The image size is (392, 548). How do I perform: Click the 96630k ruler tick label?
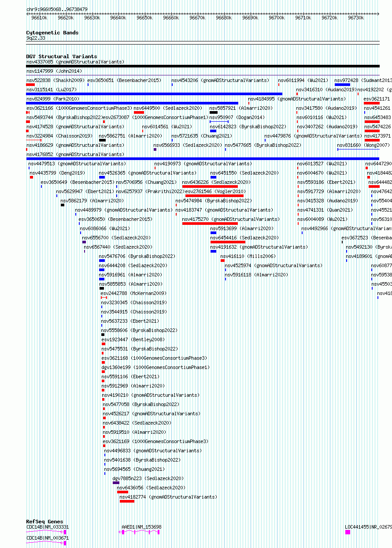[92, 18]
